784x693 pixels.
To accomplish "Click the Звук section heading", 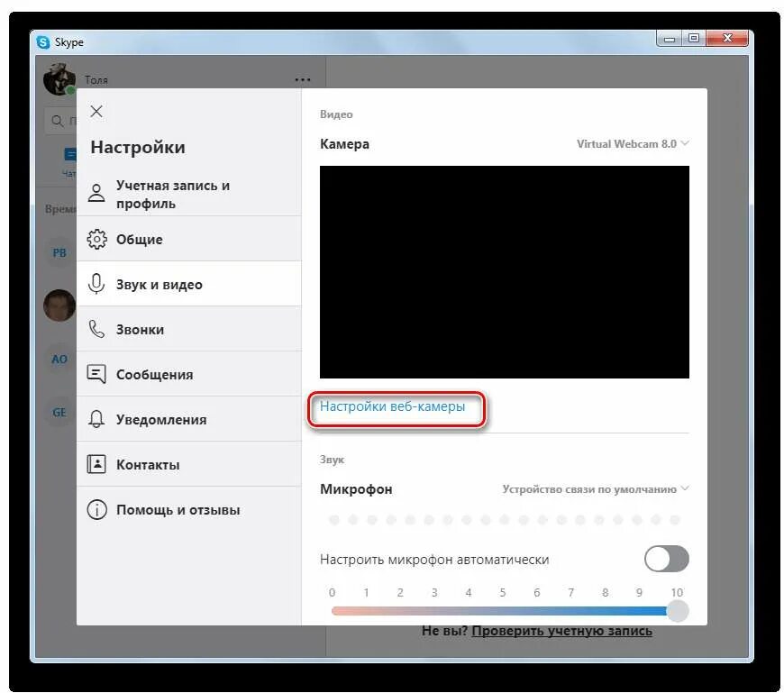I will [332, 460].
